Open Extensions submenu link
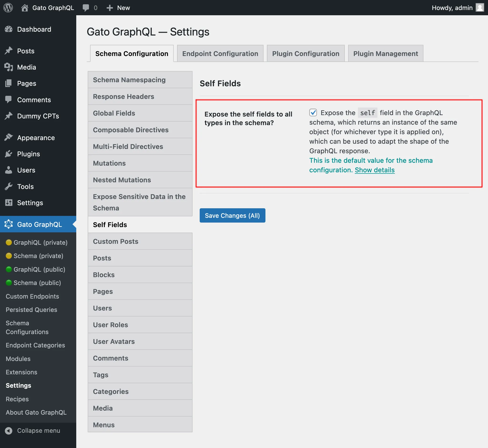This screenshot has width=488, height=448. [22, 372]
